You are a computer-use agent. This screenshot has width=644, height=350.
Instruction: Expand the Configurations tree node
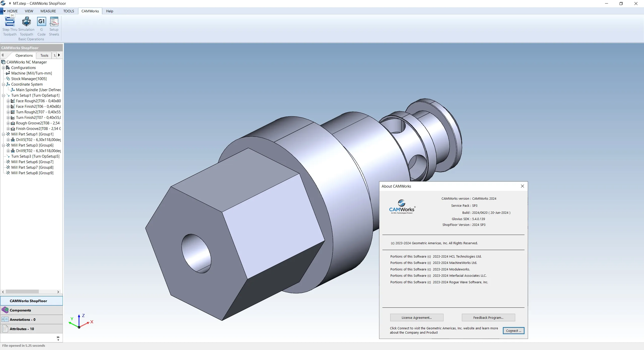coord(4,68)
